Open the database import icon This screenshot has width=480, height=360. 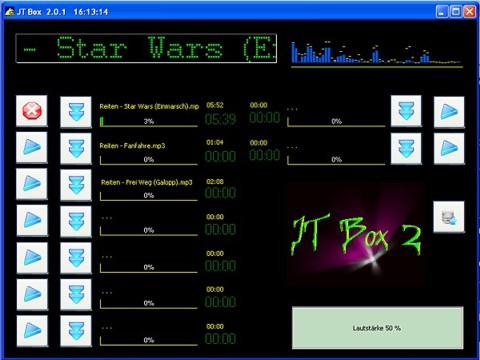tap(449, 217)
